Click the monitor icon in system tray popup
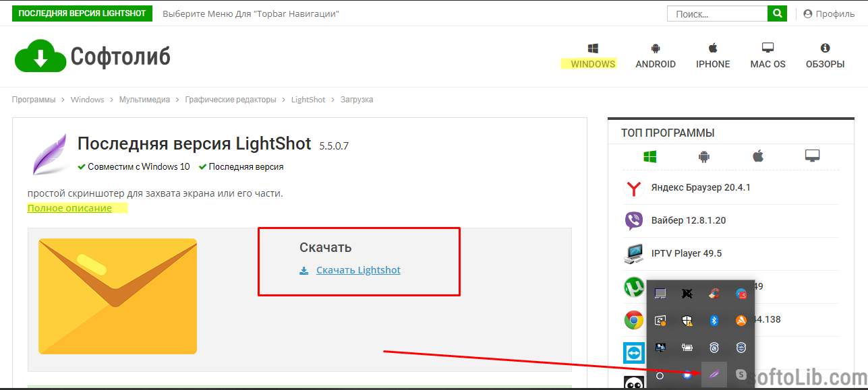Viewport: 868px width, 390px height. tap(660, 294)
